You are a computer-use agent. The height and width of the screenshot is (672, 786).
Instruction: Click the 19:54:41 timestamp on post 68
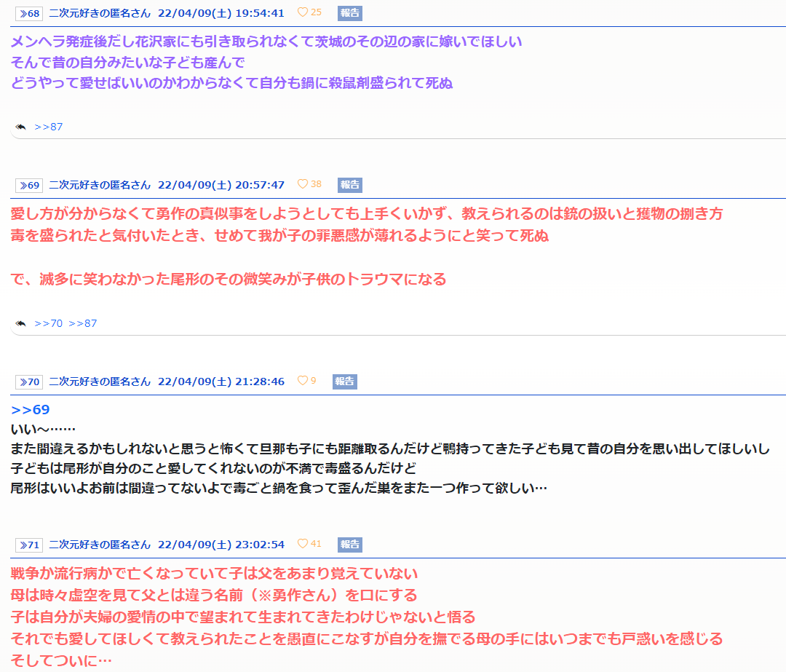pyautogui.click(x=260, y=13)
